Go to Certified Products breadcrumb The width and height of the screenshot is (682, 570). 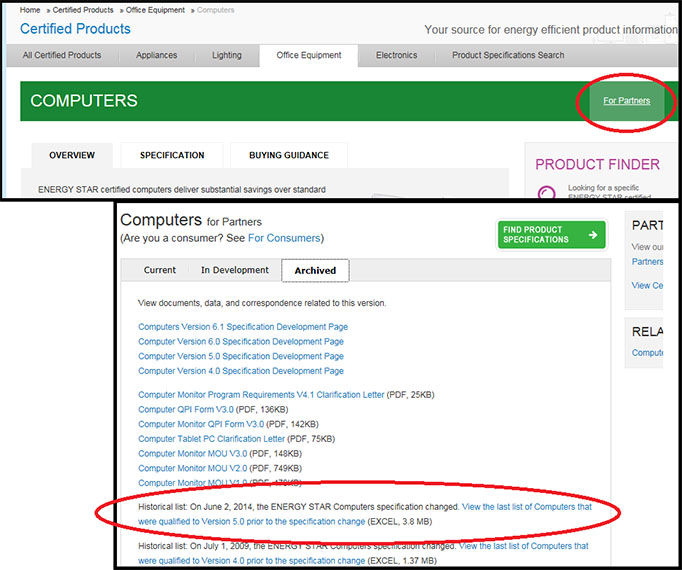click(83, 10)
